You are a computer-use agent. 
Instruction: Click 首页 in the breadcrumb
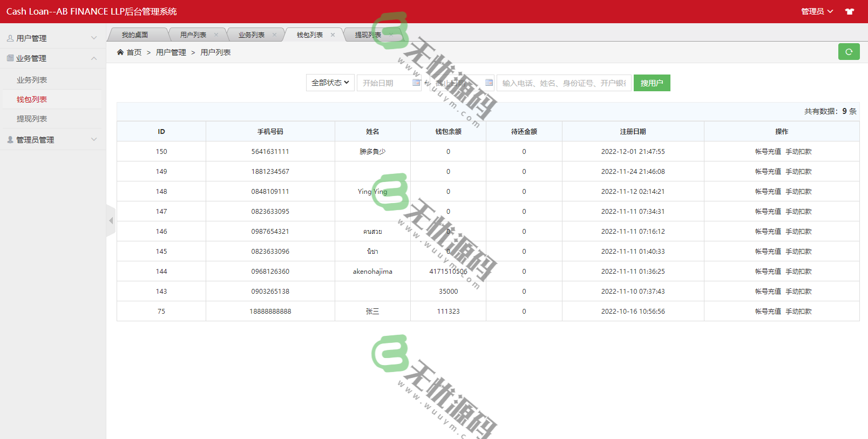pos(134,52)
